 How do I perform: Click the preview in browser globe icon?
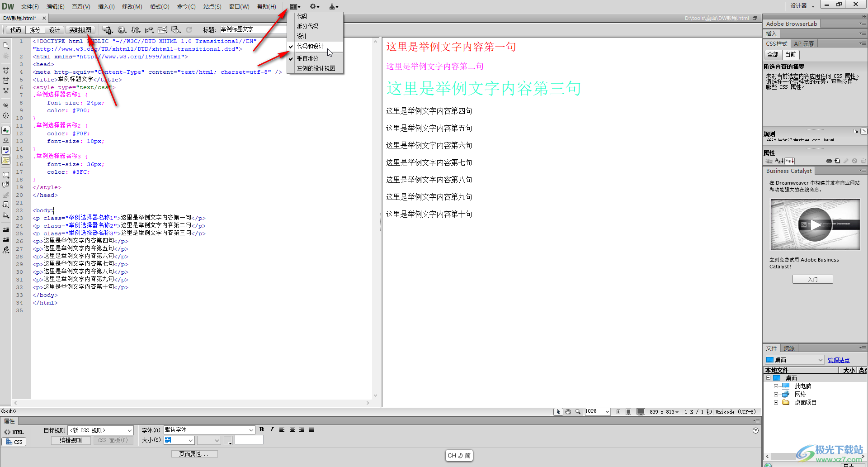[x=122, y=30]
